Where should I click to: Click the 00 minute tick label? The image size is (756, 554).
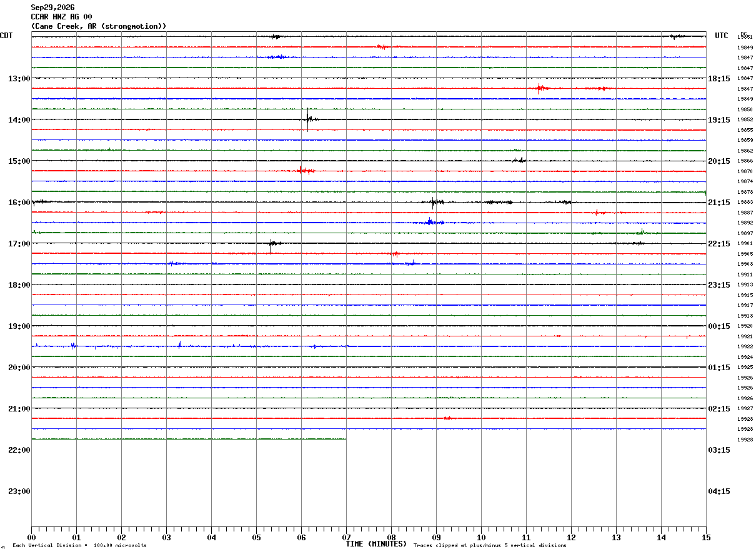(x=31, y=538)
